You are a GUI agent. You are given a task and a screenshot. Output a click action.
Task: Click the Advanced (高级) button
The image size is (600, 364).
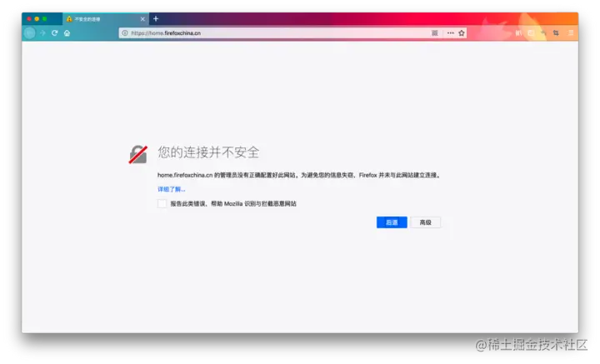click(426, 222)
